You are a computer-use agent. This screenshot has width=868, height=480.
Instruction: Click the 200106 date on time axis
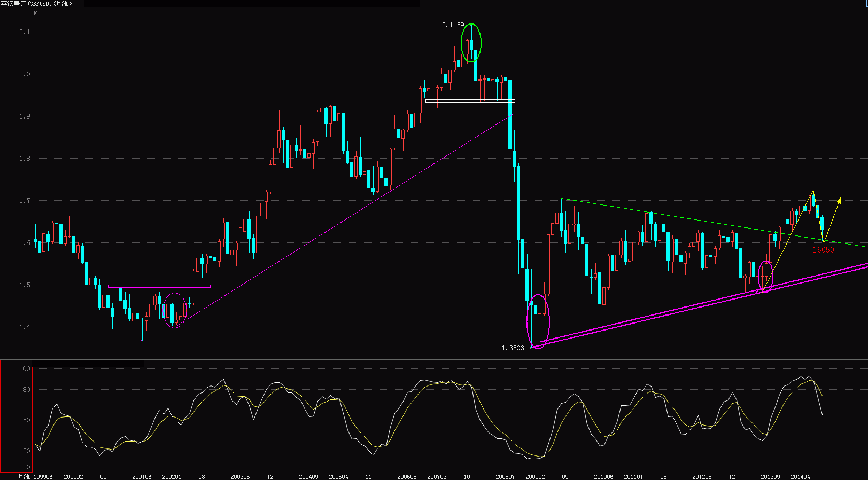pos(142,477)
